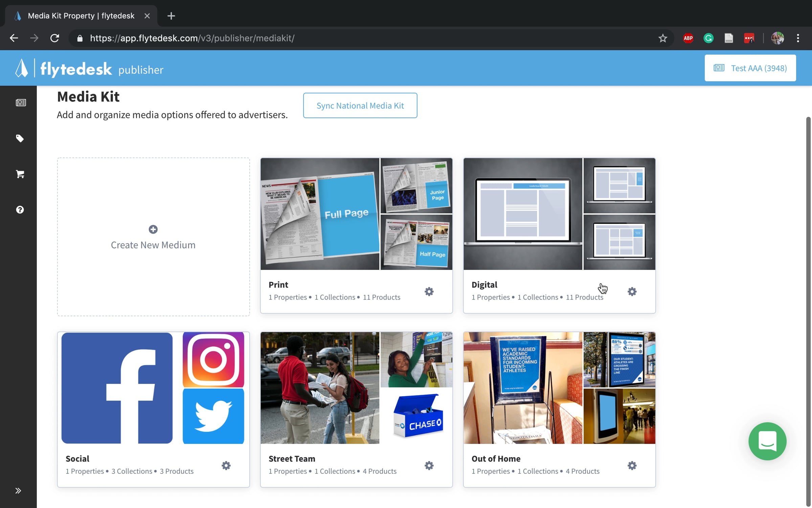Click the Media Kit page heading
The image size is (812, 508).
coord(88,97)
